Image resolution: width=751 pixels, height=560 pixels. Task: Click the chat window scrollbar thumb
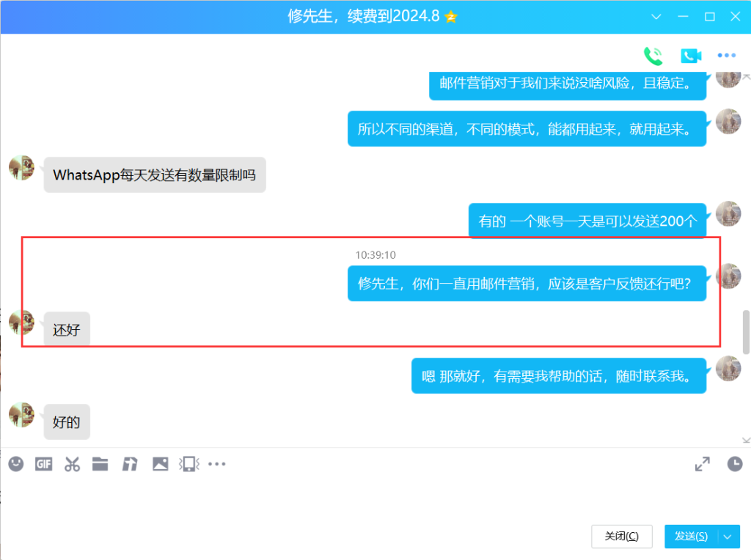[x=747, y=331]
